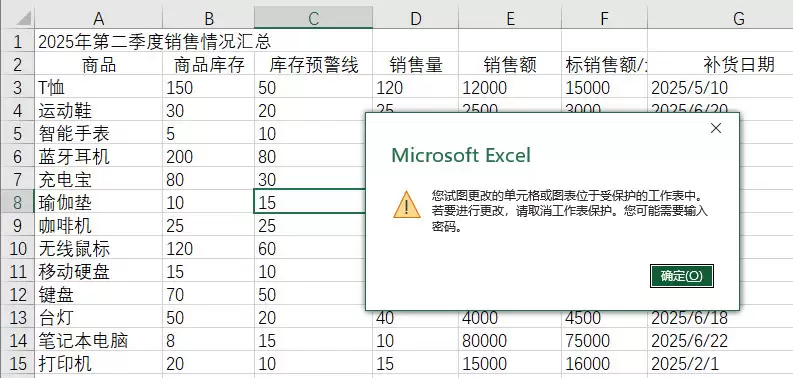Click restock date 2025/5/10

[720, 88]
